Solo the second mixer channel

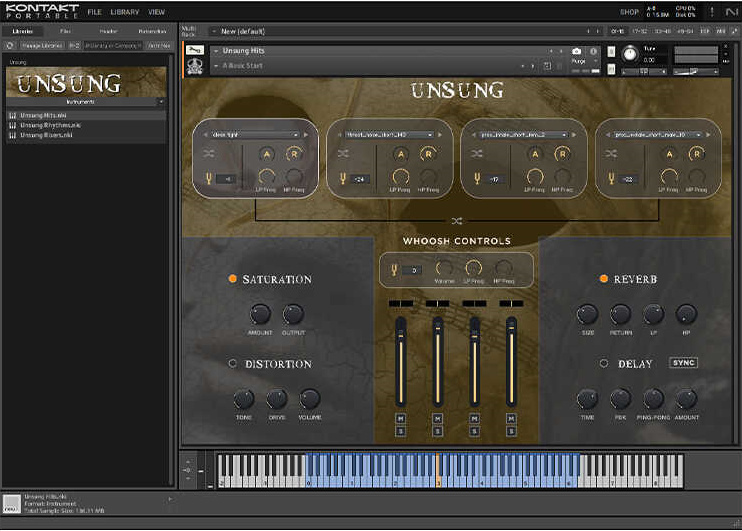point(437,431)
